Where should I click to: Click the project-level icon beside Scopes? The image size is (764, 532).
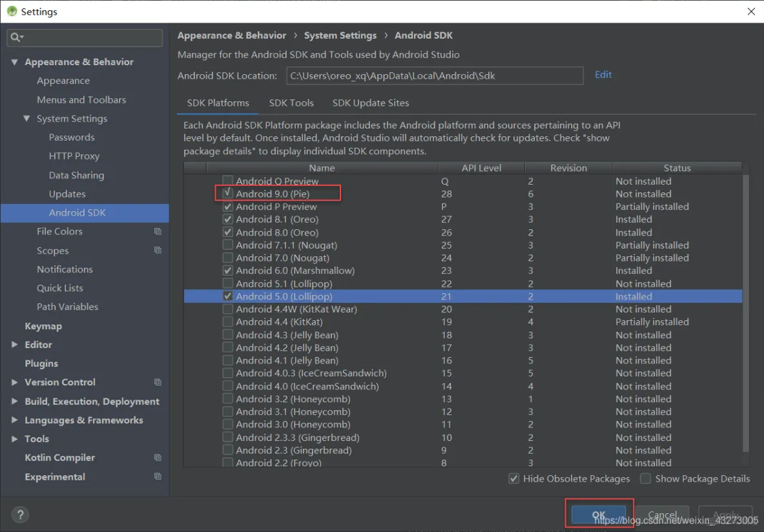(x=158, y=251)
